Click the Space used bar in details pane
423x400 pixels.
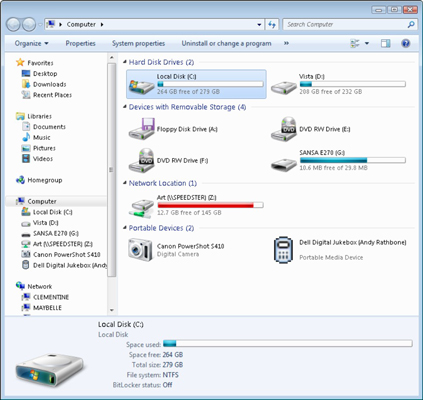288,344
